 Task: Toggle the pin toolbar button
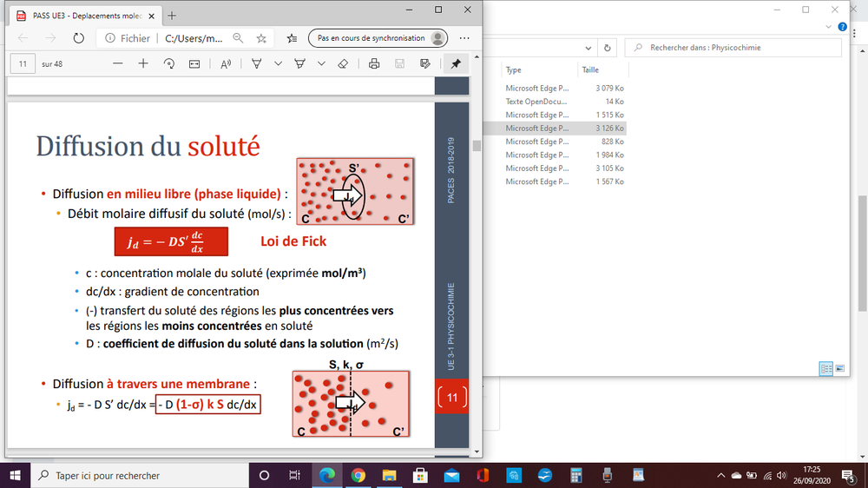456,63
